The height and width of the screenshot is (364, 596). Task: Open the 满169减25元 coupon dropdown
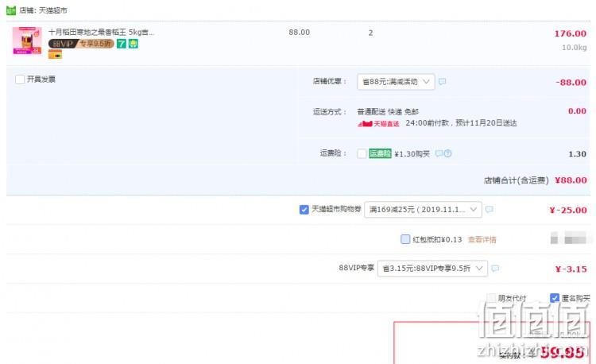point(423,209)
